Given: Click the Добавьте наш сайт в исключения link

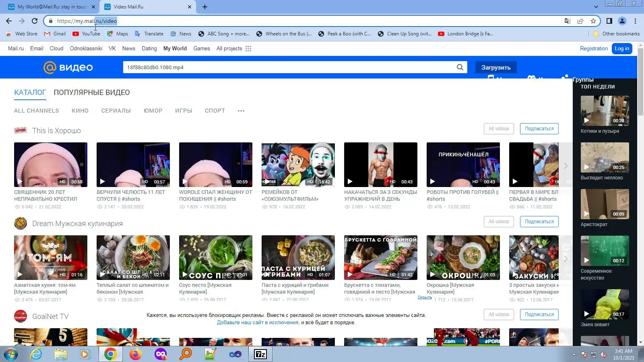Looking at the screenshot, I should [258, 323].
